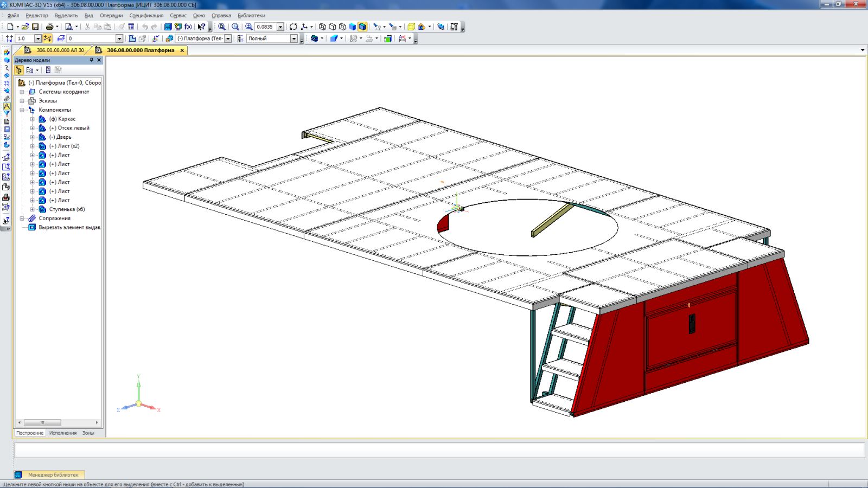Image resolution: width=868 pixels, height=488 pixels.
Task: Pin the Дерево модели panel
Action: click(91, 60)
